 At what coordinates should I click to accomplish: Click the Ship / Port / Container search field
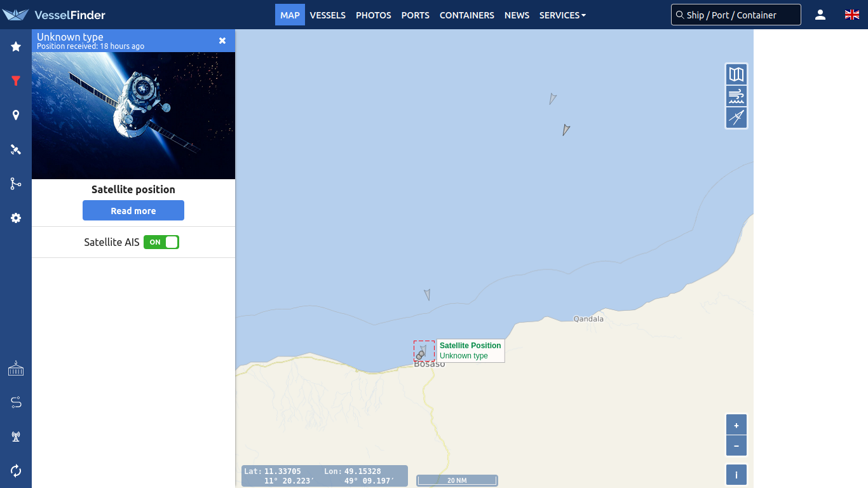(x=736, y=15)
